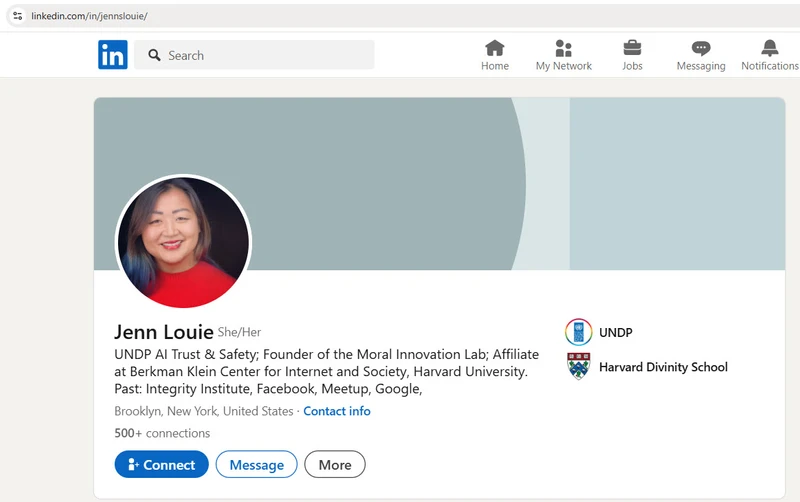Open the Jobs briefcase icon
Image resolution: width=800 pixels, height=502 pixels.
[x=632, y=48]
